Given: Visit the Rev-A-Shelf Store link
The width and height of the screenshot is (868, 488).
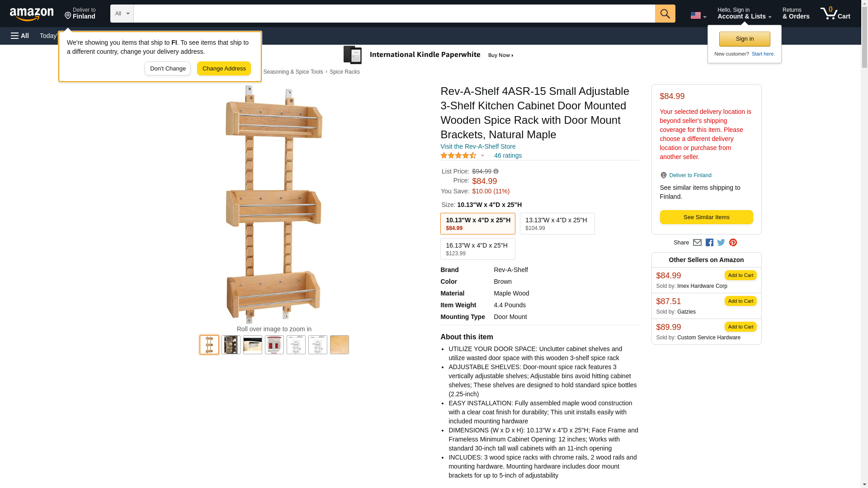Looking at the screenshot, I should pyautogui.click(x=477, y=146).
